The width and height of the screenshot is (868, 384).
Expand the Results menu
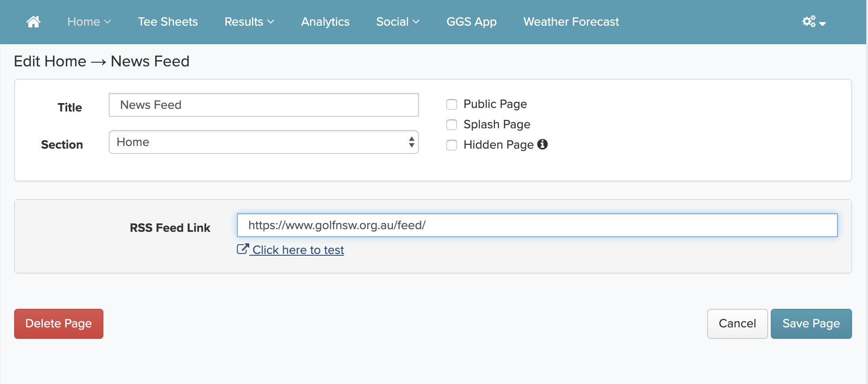pyautogui.click(x=249, y=22)
